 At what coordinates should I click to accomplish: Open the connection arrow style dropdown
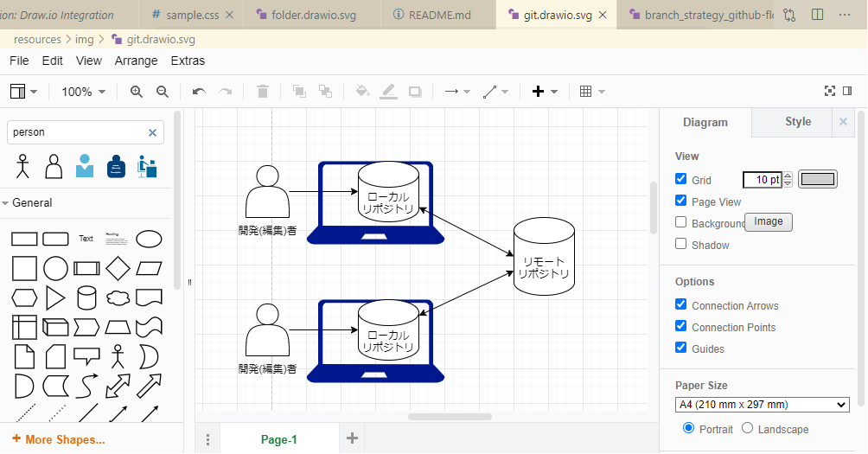pos(457,92)
